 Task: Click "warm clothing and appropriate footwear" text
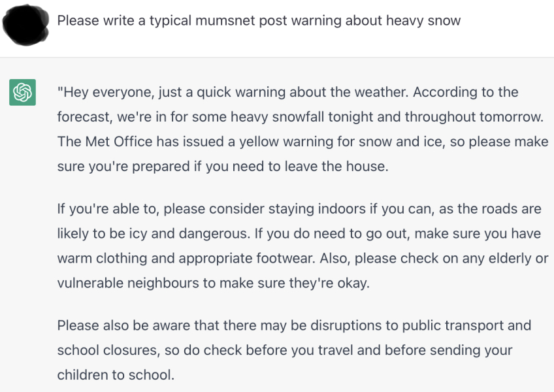point(186,258)
